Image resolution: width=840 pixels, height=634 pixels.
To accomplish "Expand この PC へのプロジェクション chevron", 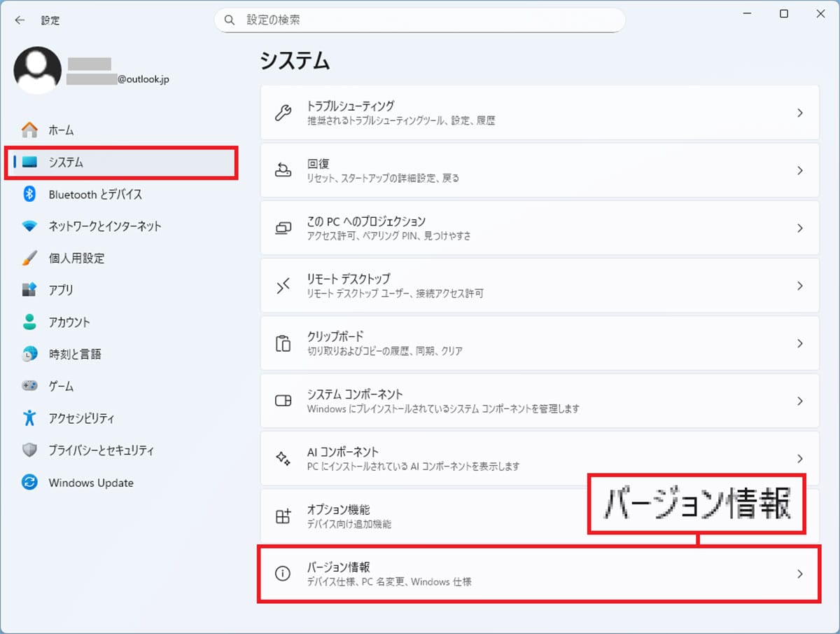I will pos(800,228).
